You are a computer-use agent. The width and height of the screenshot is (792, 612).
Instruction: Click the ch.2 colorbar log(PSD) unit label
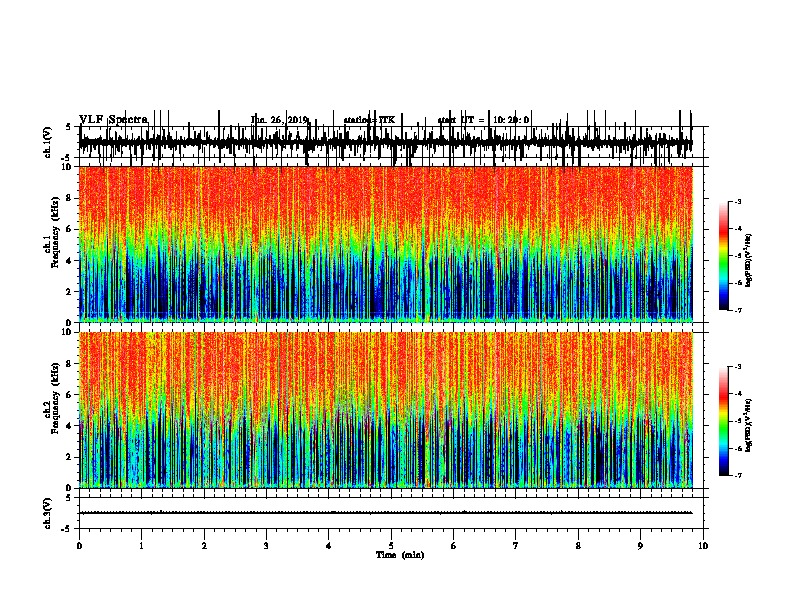(x=749, y=425)
